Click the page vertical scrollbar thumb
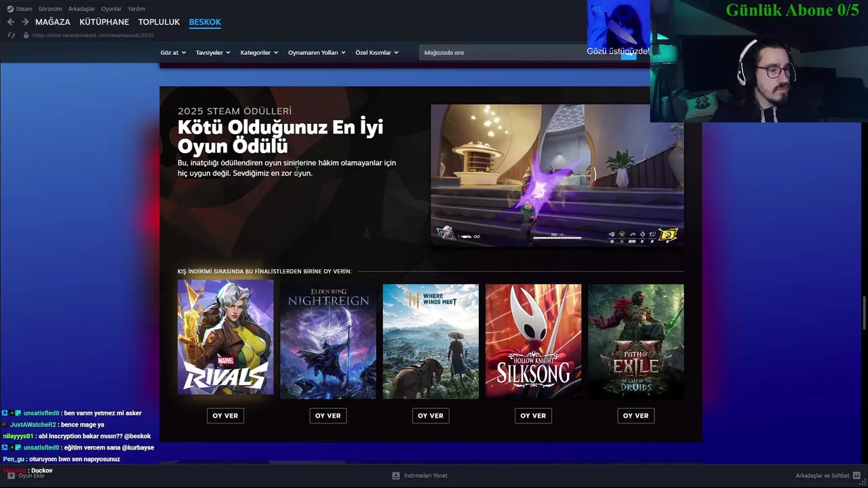 pyautogui.click(x=865, y=312)
